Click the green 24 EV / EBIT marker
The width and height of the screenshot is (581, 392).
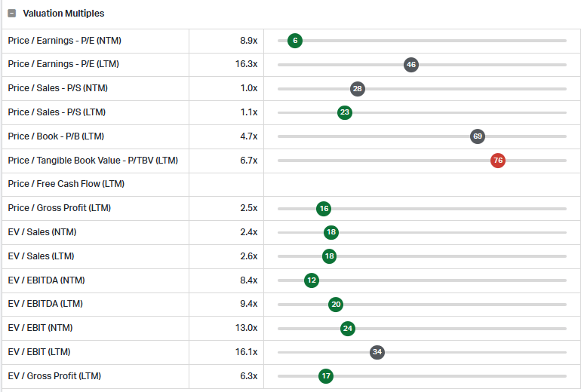pos(348,329)
